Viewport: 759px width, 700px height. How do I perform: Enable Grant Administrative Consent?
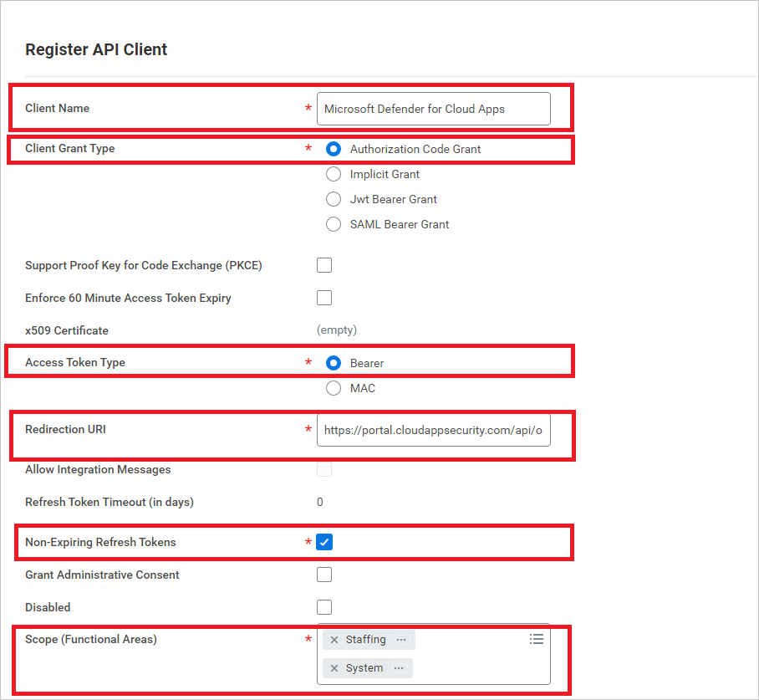point(324,575)
